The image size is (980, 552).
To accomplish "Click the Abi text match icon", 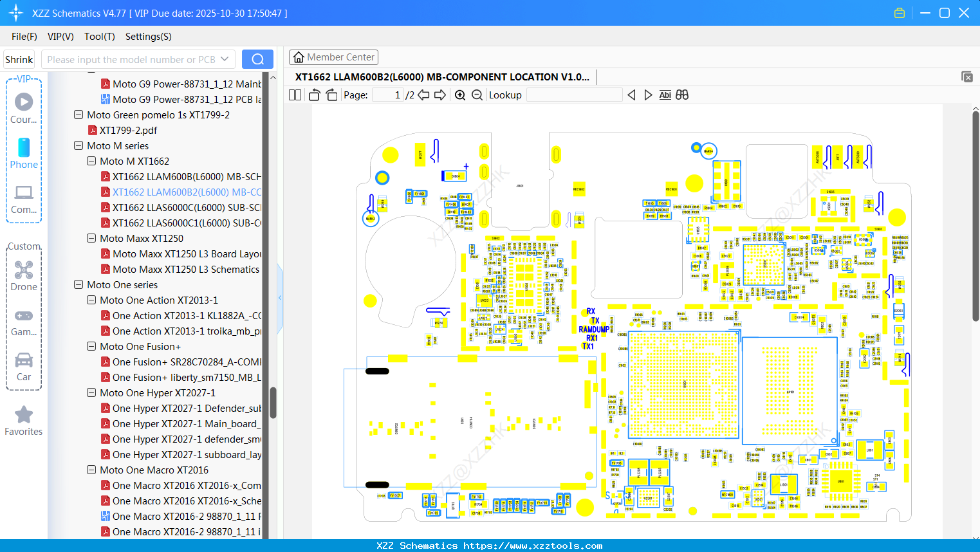I will click(x=665, y=95).
